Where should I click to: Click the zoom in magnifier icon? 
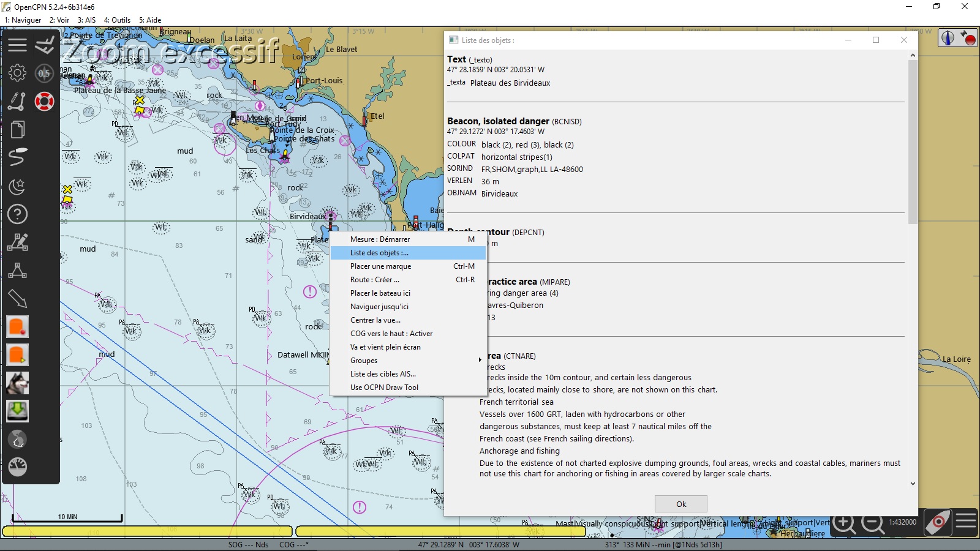(x=844, y=523)
